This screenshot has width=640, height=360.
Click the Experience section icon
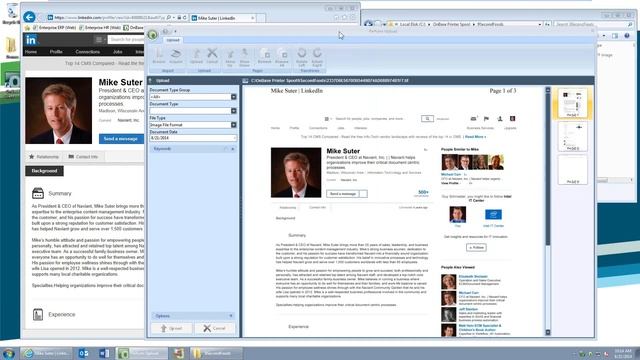[38, 314]
